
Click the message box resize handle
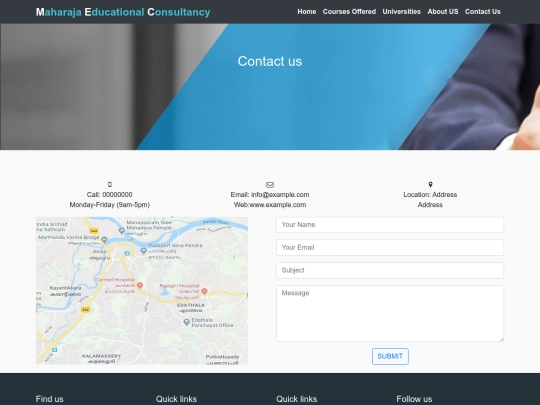point(502,340)
